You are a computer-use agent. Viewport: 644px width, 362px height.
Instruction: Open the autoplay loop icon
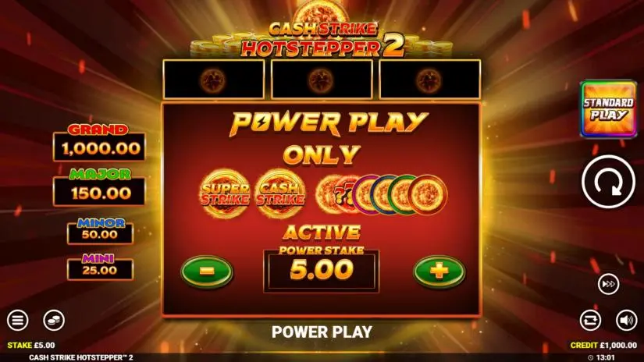pyautogui.click(x=590, y=320)
